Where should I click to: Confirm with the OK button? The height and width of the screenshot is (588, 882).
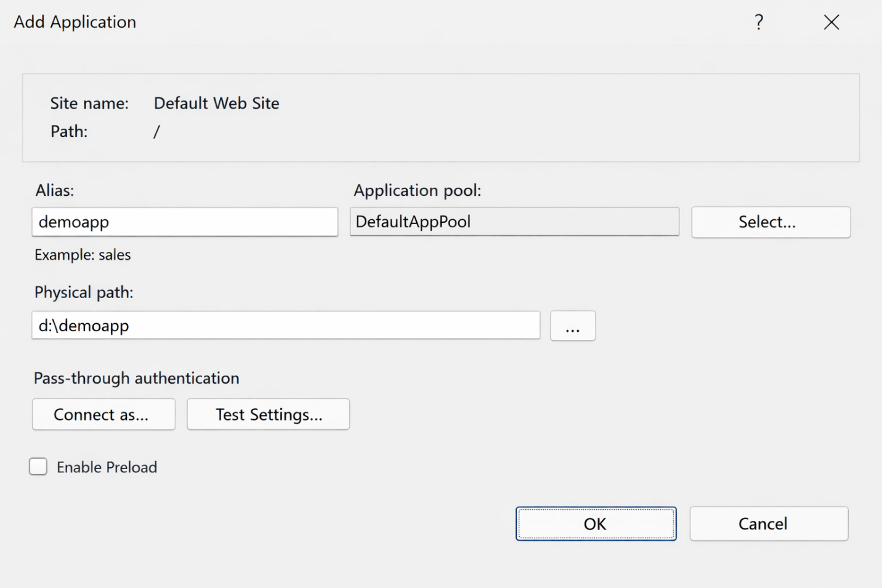(596, 524)
